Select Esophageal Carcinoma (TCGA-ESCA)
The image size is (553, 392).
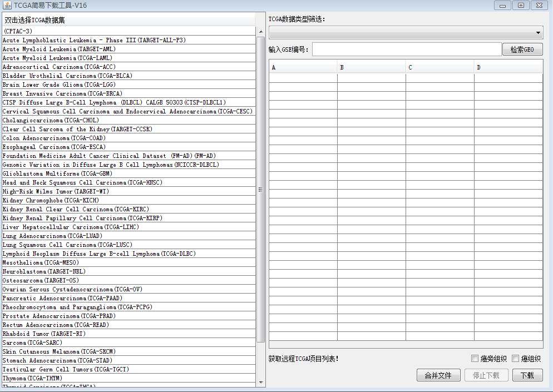129,147
